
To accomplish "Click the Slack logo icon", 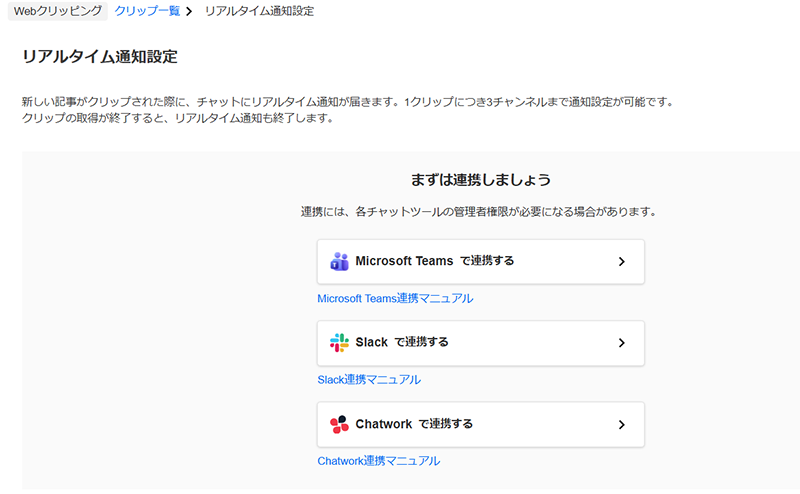I will point(339,342).
